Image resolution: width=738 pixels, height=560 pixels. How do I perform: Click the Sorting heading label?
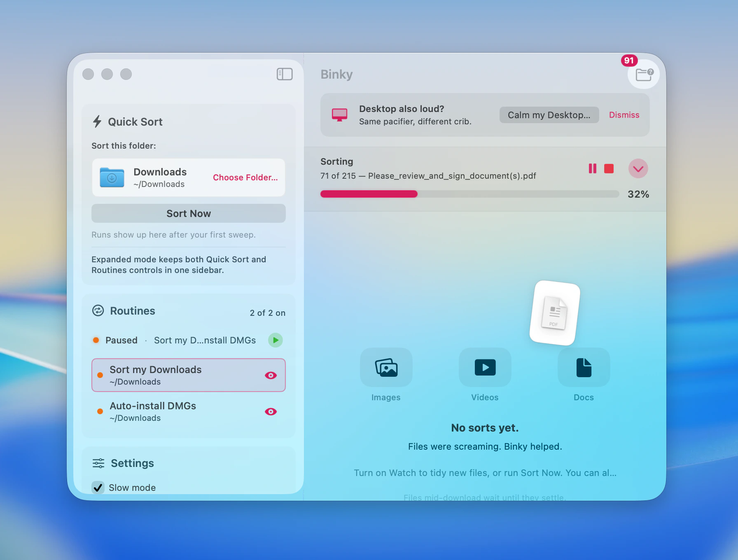(336, 161)
